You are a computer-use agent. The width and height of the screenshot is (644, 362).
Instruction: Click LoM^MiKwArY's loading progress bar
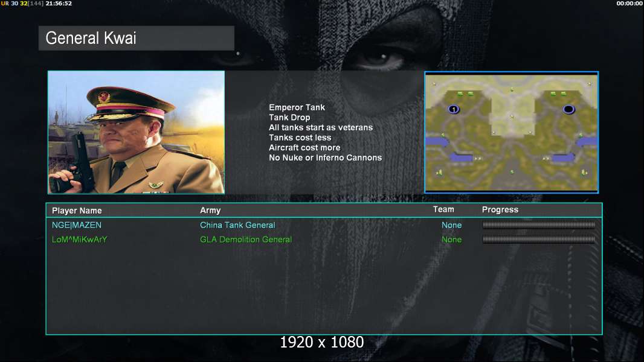click(539, 240)
